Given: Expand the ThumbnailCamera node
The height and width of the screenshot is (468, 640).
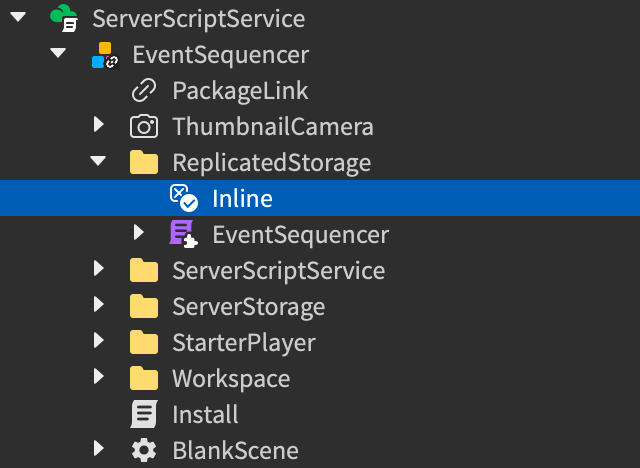Looking at the screenshot, I should pos(98,127).
